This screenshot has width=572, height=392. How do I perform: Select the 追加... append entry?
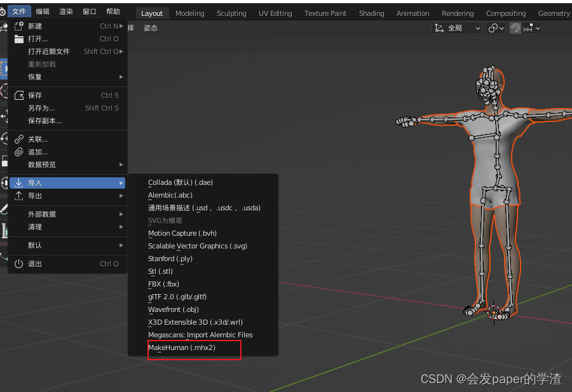68,152
